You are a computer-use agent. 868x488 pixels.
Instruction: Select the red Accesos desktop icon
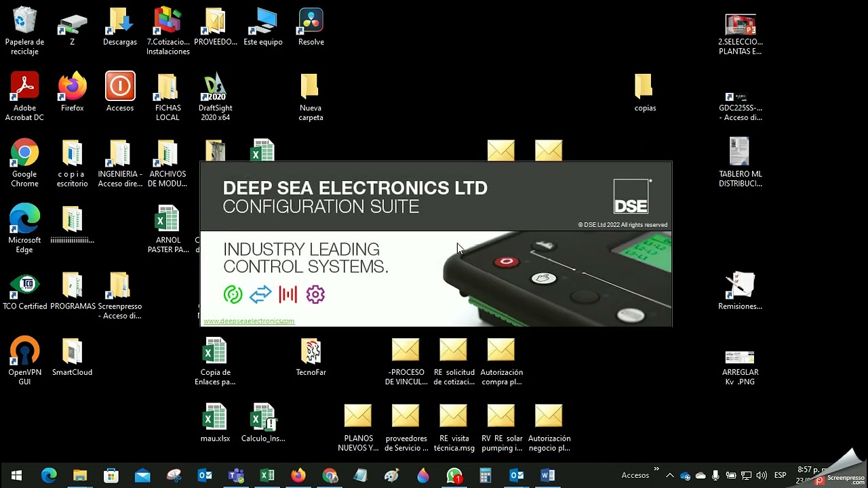coord(120,92)
